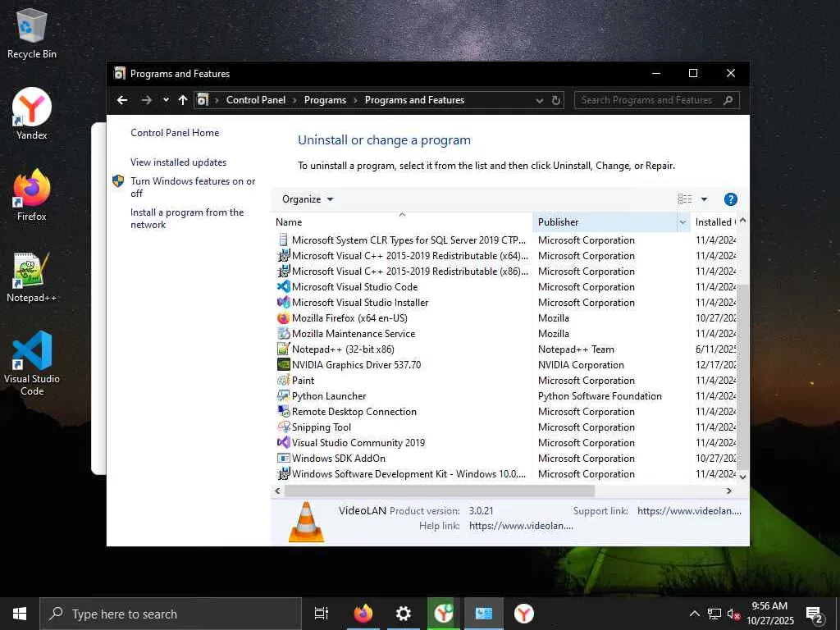Viewport: 840px width, 630px height.
Task: Click the horizontal scrollbar thumb in the list
Action: [x=440, y=491]
